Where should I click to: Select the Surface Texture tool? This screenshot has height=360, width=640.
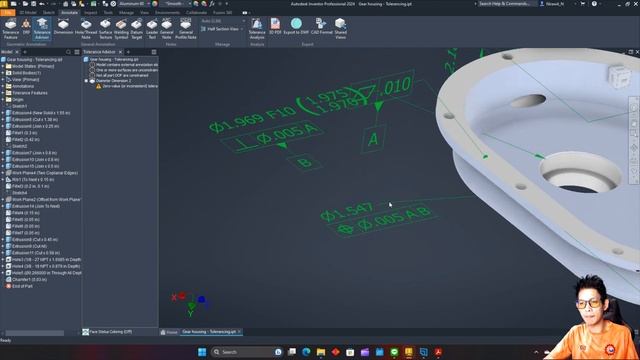tap(105, 29)
